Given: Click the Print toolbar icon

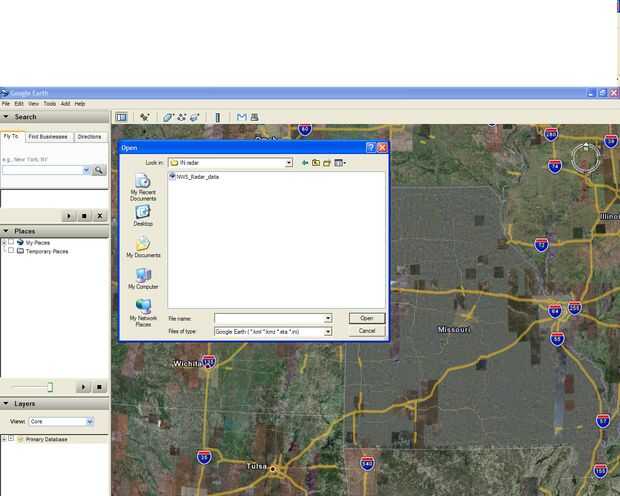Looking at the screenshot, I should (254, 117).
